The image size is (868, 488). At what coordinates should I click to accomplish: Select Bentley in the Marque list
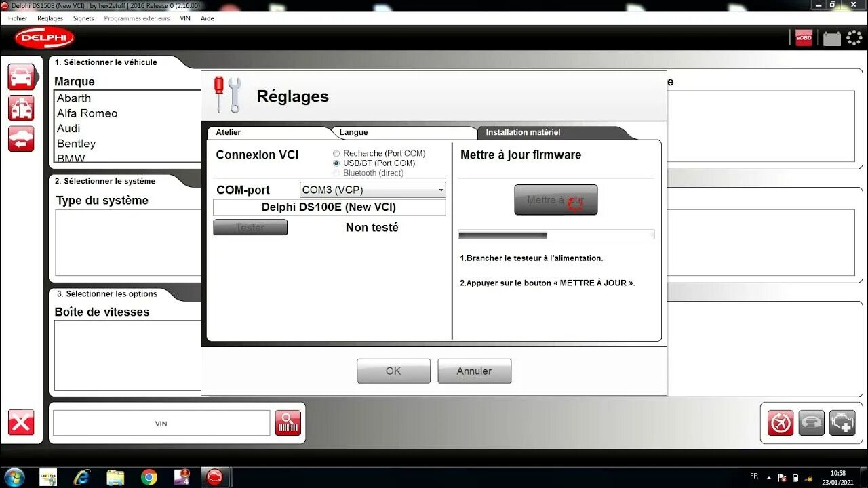click(76, 144)
